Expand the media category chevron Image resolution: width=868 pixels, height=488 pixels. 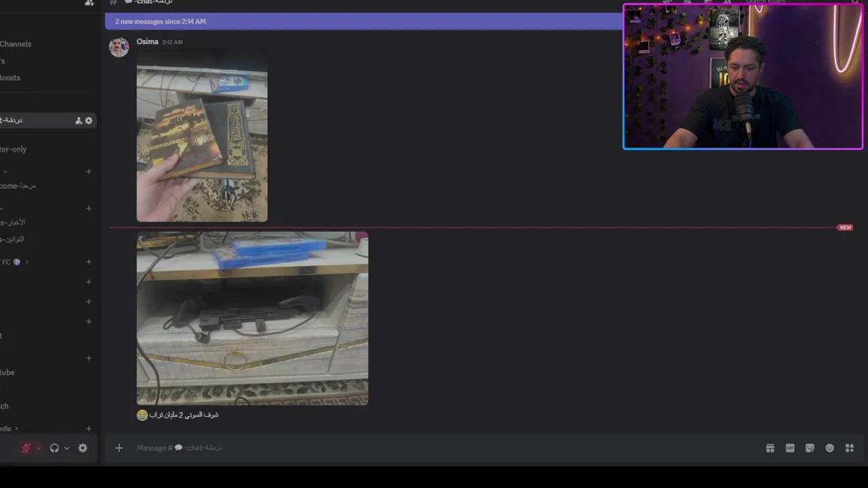point(16,429)
